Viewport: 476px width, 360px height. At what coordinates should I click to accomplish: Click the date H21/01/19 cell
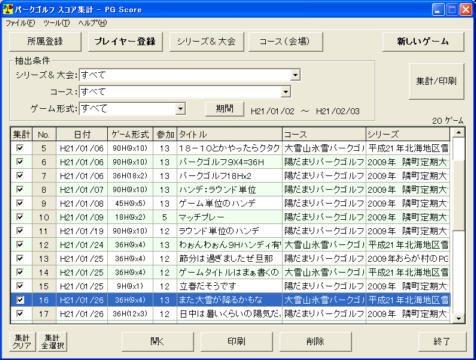82,231
